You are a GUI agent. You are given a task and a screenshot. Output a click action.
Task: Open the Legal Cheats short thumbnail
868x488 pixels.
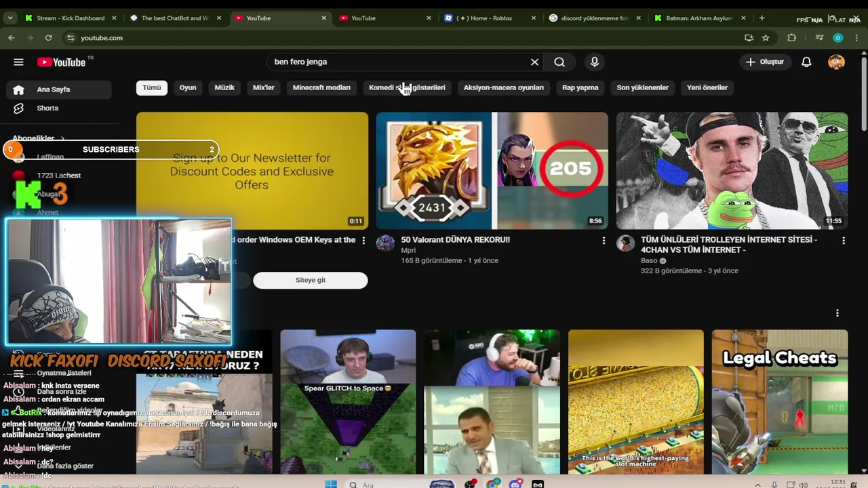tap(780, 402)
